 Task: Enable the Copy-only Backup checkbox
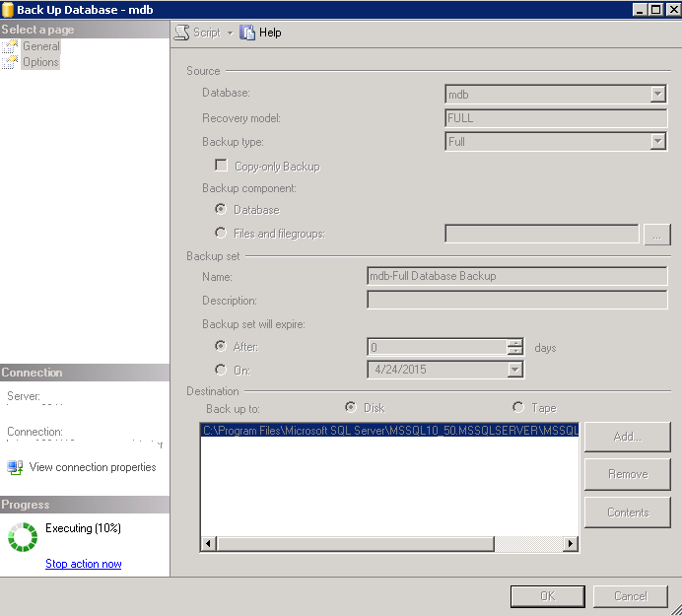221,167
